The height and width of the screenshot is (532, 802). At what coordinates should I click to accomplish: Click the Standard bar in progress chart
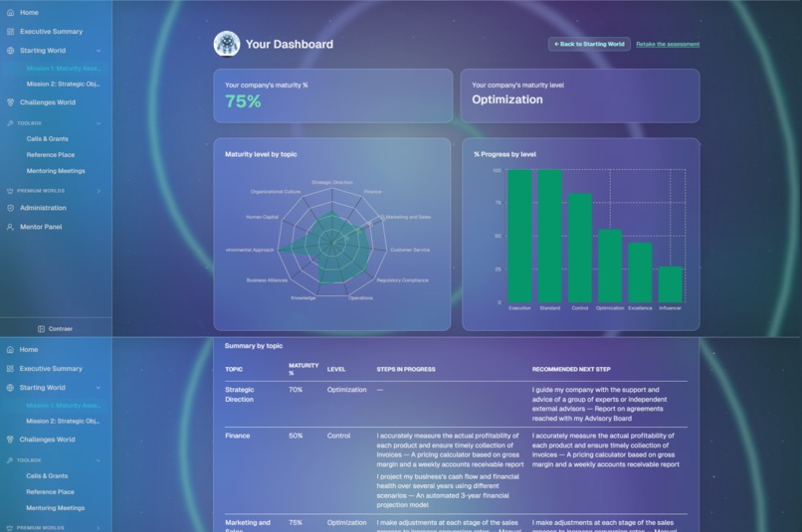[550, 236]
